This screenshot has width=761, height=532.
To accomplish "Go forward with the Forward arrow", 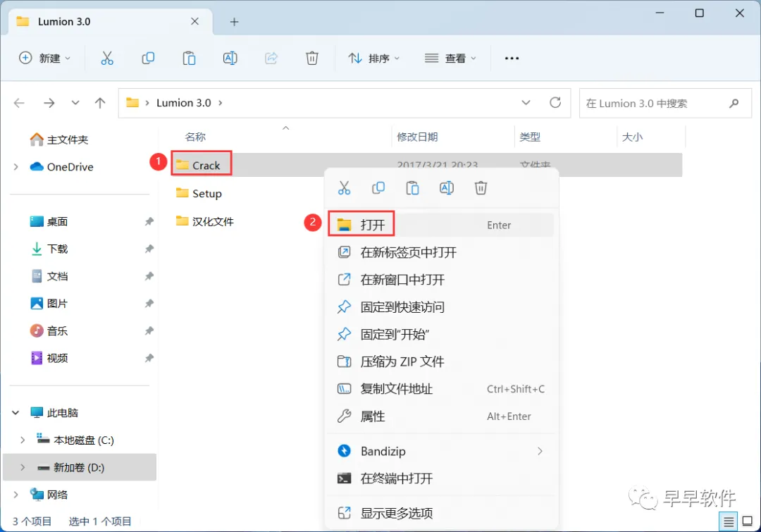I will pos(49,103).
